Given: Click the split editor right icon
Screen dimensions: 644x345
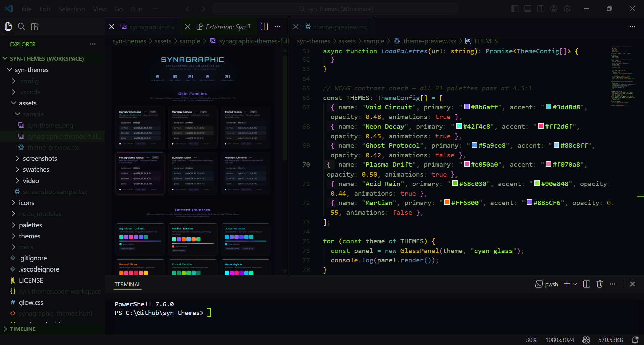Looking at the screenshot, I should pos(264,27).
